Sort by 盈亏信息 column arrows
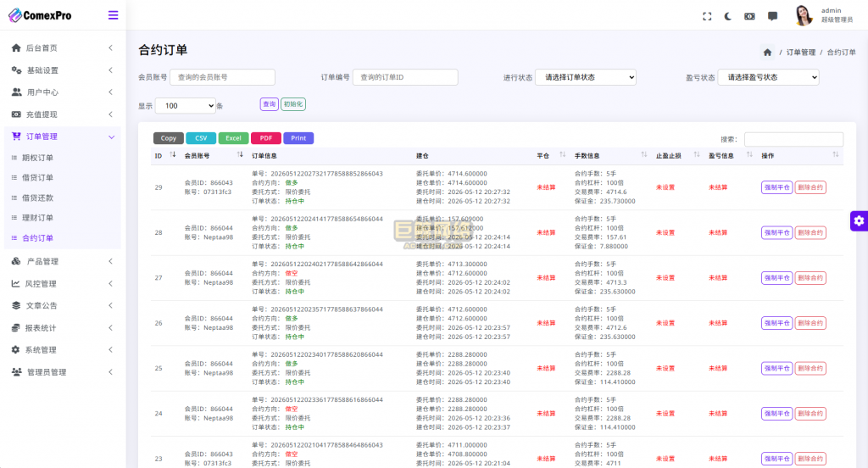868x468 pixels. tap(749, 154)
